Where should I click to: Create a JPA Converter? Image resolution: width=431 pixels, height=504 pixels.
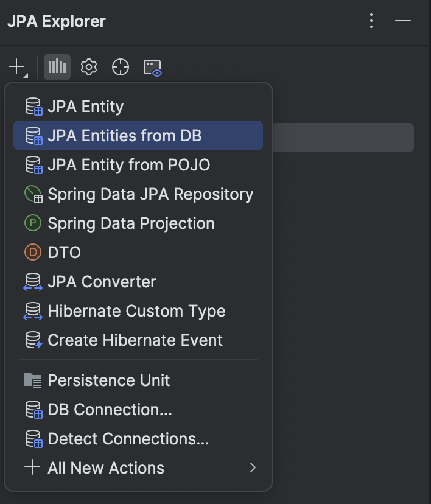point(138,282)
